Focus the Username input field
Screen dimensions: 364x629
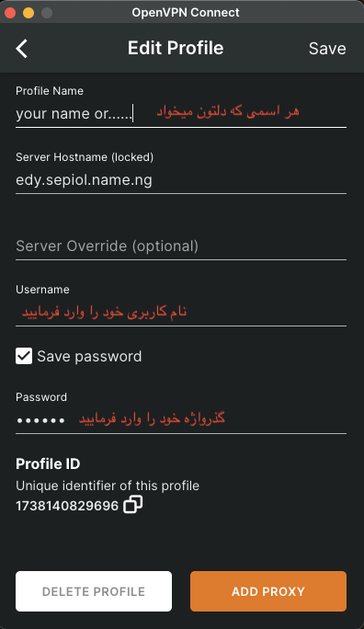pyautogui.click(x=181, y=312)
